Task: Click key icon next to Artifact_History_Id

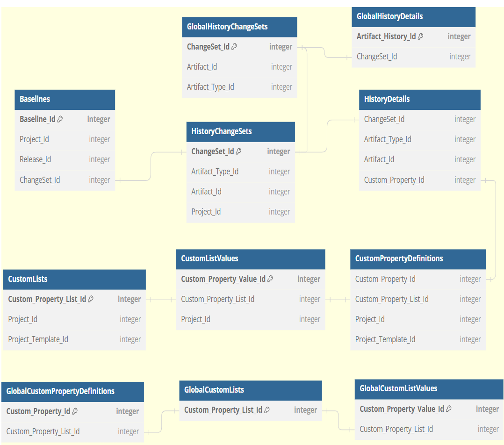Action: pyautogui.click(x=420, y=36)
